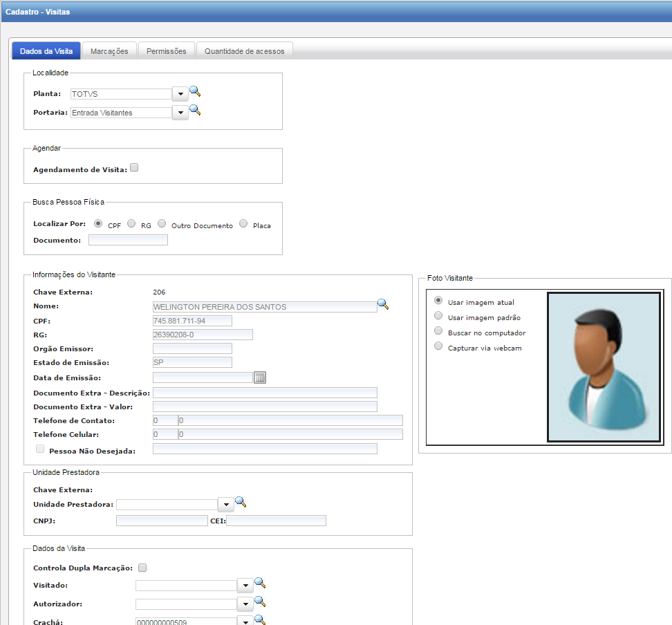Click the Portaria combo box Entrada Visitantes
Screen dimensions: 672x625
click(121, 113)
